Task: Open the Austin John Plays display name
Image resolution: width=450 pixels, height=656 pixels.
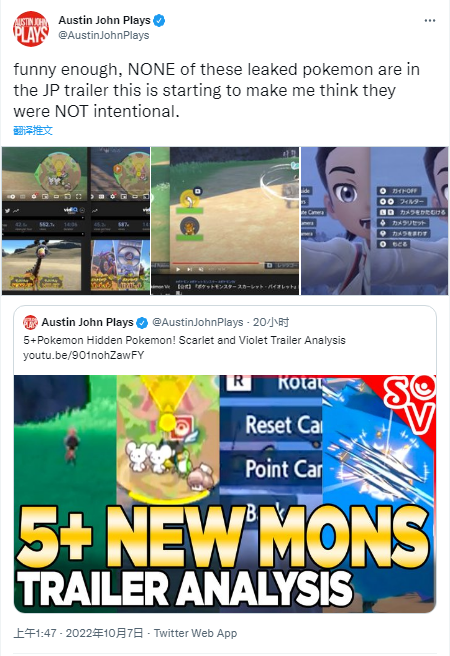Action: (105, 20)
